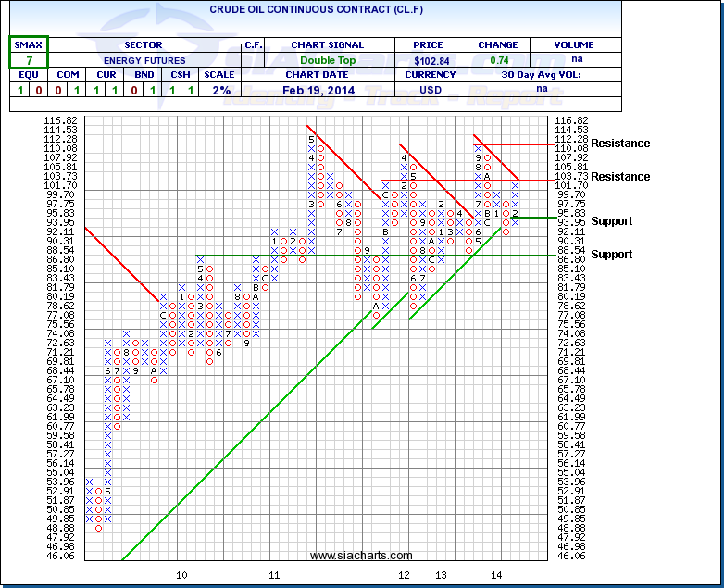Click year marker 11 on the time axis

274,575
